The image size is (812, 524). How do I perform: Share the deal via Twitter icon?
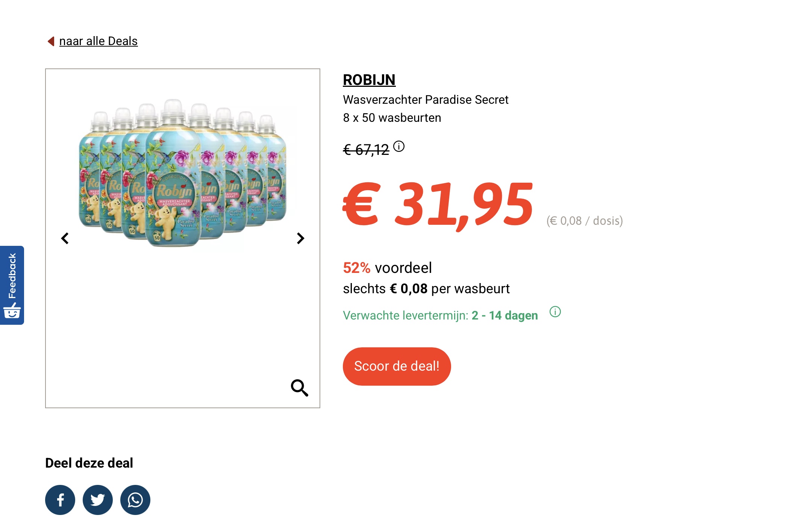coord(97,500)
